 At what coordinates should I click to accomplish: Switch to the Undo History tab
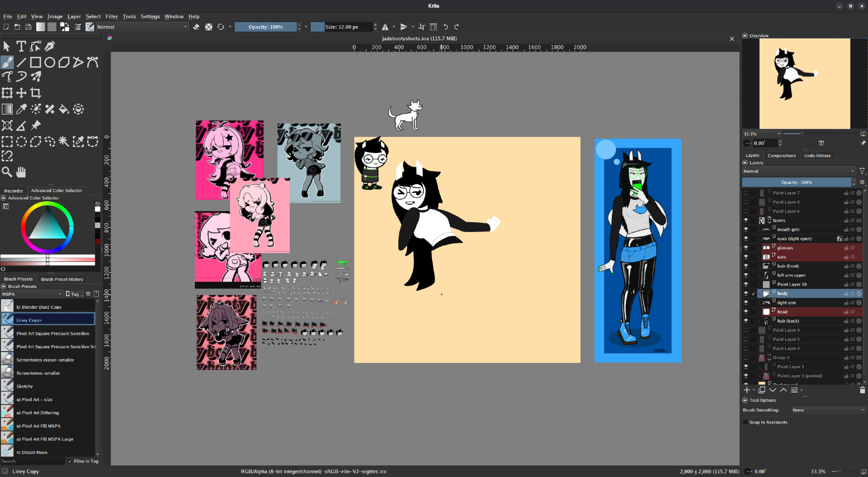pos(817,155)
